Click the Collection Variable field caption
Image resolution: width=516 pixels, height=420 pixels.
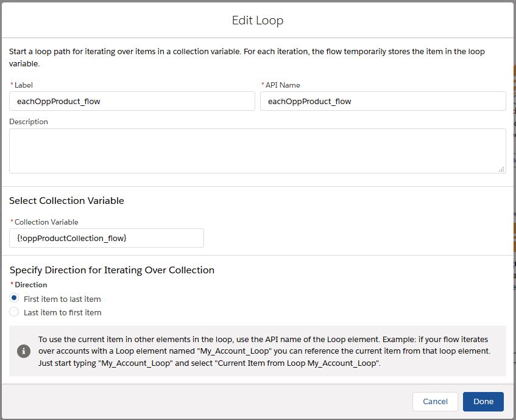46,222
